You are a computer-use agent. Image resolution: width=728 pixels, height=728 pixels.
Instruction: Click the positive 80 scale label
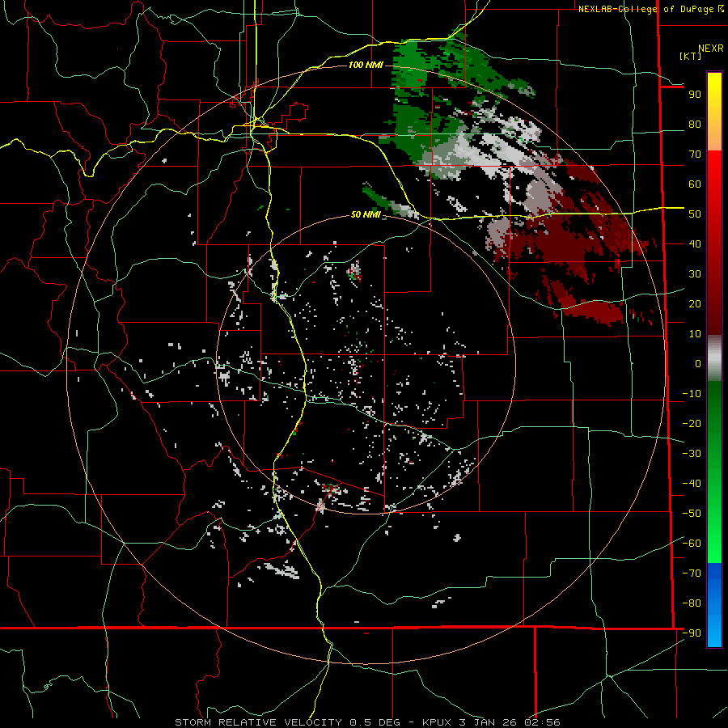pyautogui.click(x=695, y=125)
